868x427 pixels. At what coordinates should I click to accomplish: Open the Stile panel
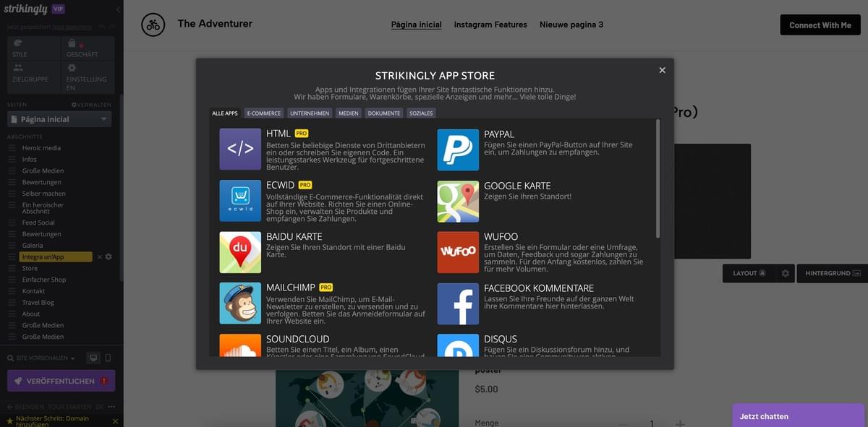click(33, 48)
